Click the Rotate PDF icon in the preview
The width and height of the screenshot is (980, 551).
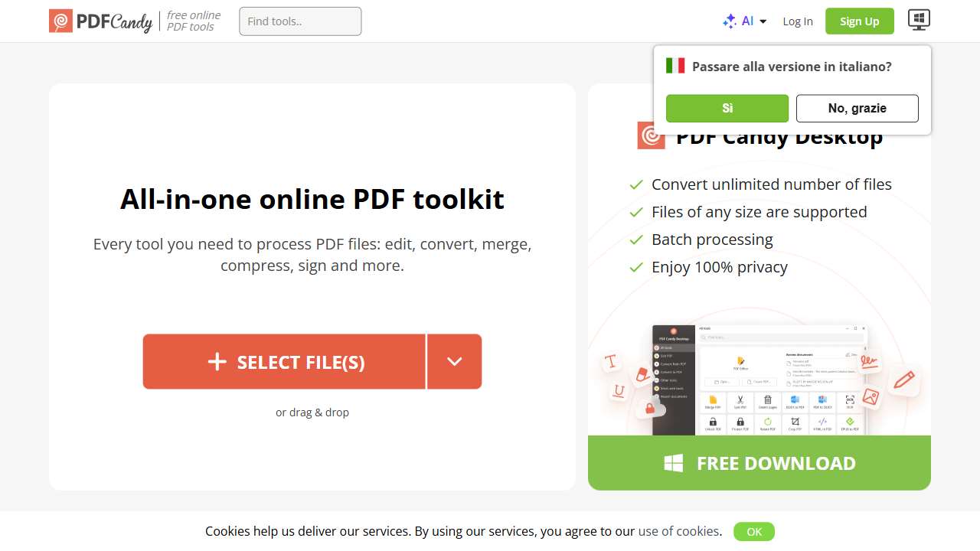[x=768, y=421]
